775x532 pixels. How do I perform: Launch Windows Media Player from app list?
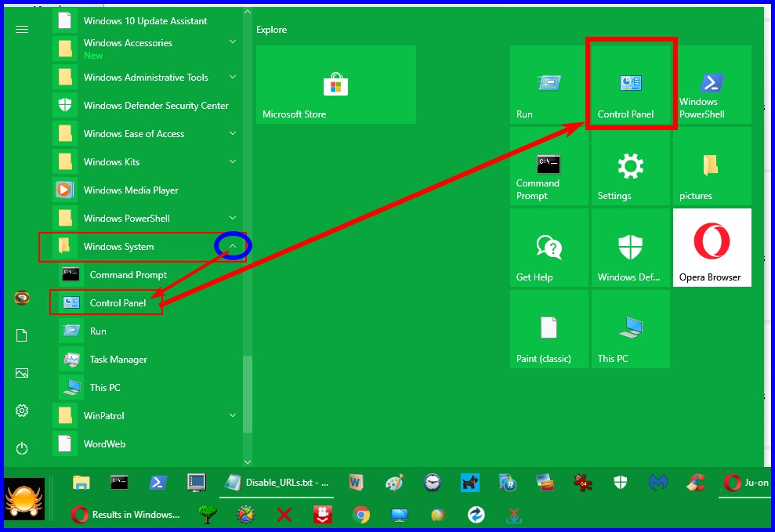tap(147, 190)
